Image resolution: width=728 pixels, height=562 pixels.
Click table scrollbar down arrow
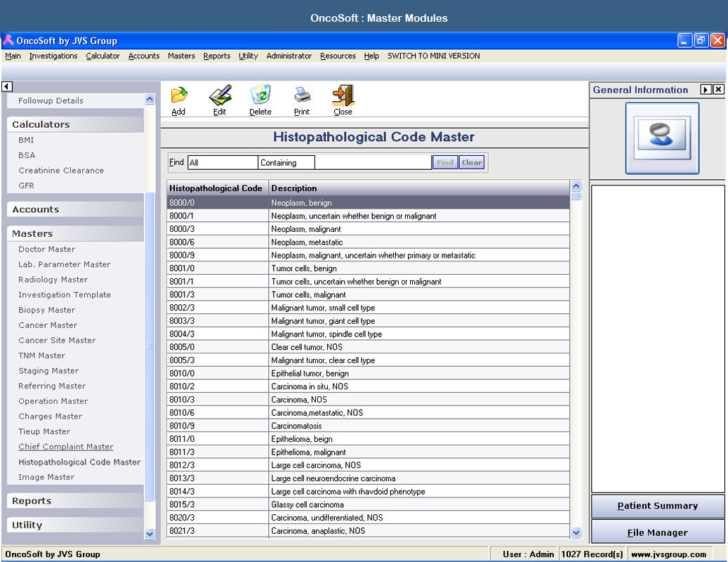pos(576,532)
